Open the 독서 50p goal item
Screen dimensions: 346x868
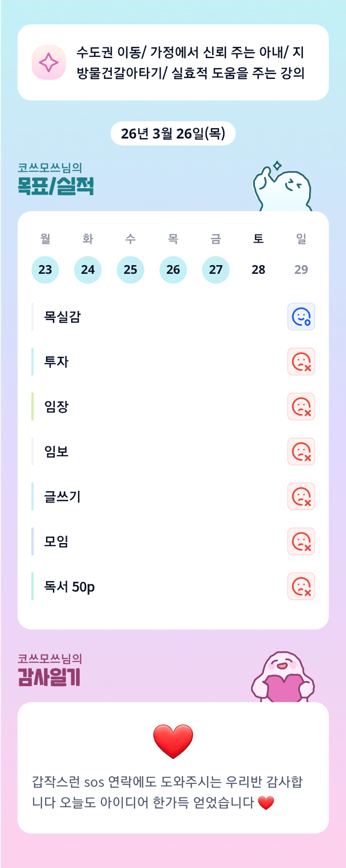click(69, 587)
